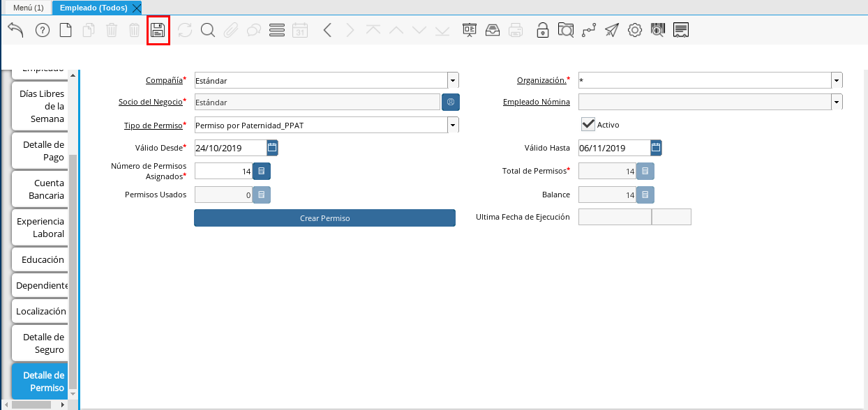Click the paperclip Attachment icon
The image size is (868, 410).
click(x=231, y=30)
